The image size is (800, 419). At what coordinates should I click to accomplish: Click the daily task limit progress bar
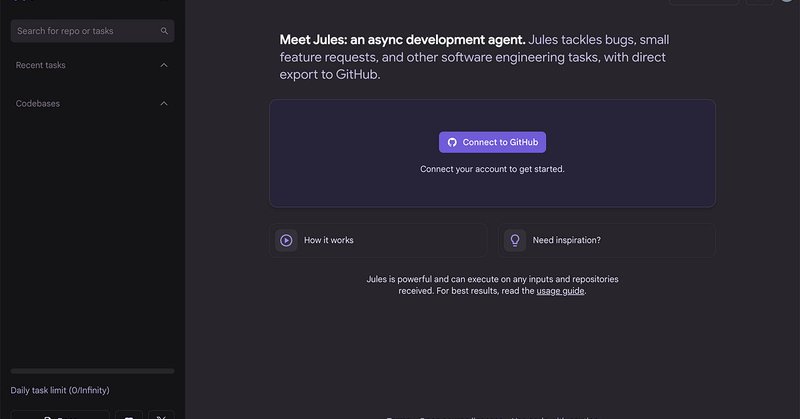click(x=92, y=371)
